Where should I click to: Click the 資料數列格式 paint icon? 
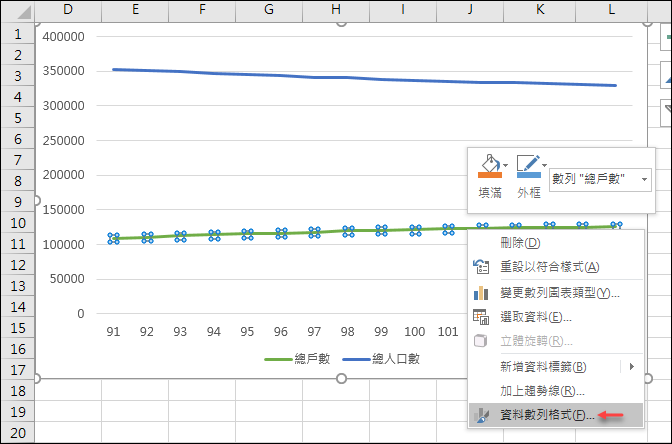(x=482, y=415)
